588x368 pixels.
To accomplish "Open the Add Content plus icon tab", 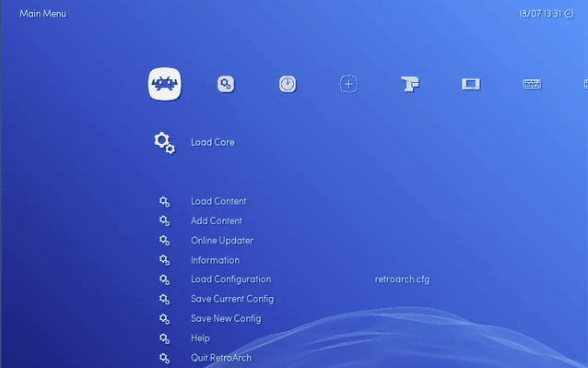I will click(348, 84).
